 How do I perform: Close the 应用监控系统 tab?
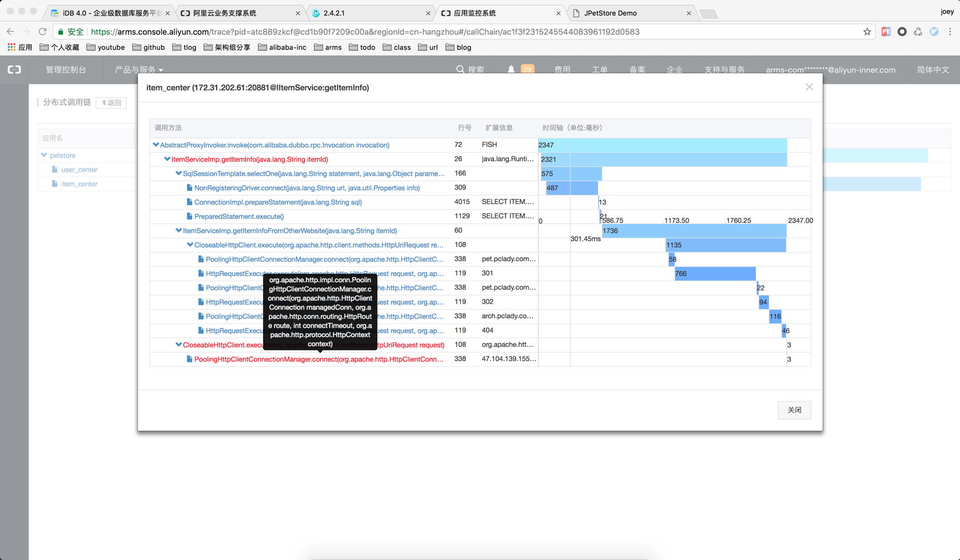click(x=559, y=13)
